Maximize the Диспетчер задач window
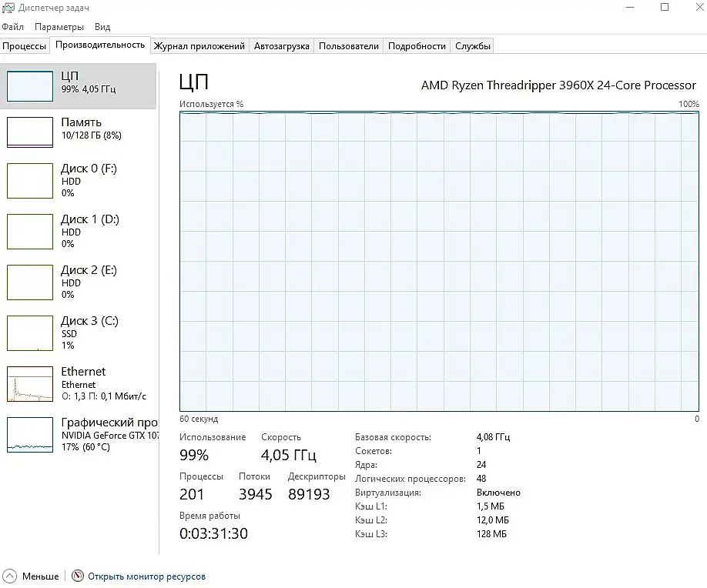The width and height of the screenshot is (707, 588). (665, 7)
